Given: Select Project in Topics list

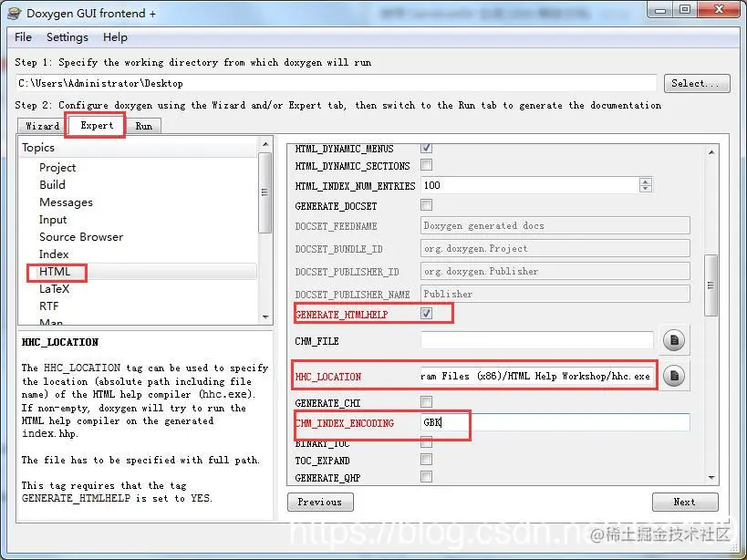Looking at the screenshot, I should [x=57, y=168].
